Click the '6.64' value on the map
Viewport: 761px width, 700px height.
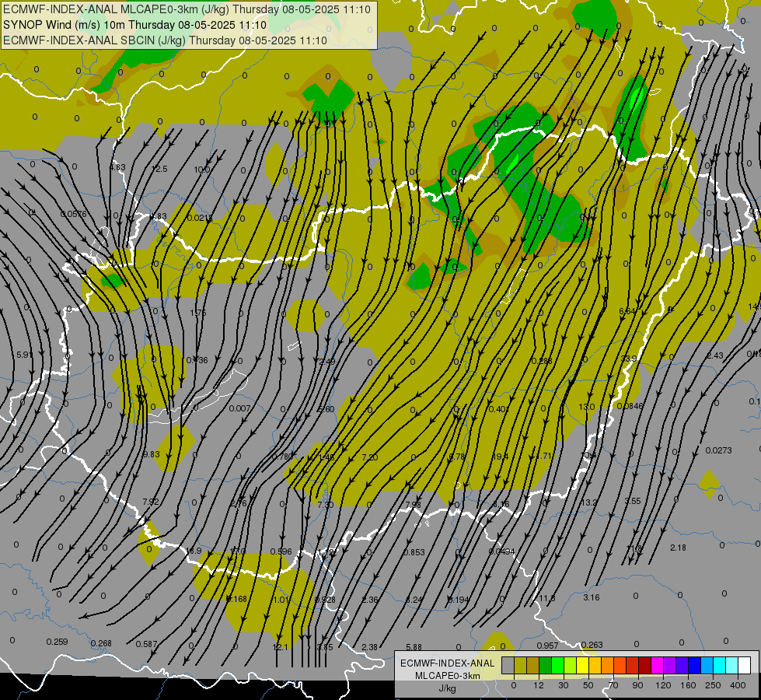pyautogui.click(x=627, y=311)
